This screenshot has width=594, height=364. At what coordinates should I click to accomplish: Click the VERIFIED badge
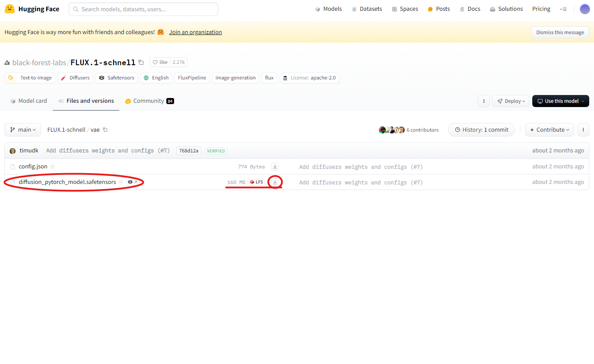(x=216, y=151)
